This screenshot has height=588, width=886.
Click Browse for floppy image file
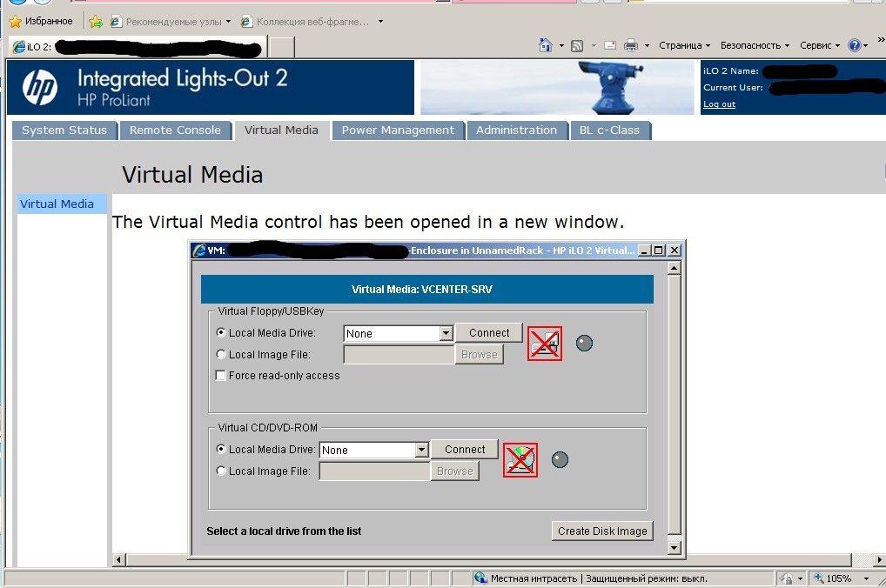click(480, 354)
